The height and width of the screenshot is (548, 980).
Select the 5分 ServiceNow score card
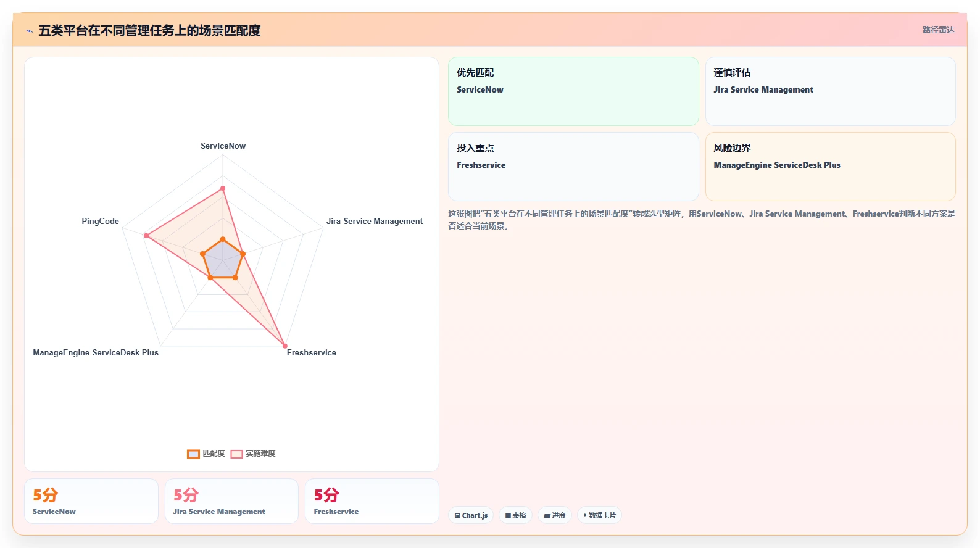point(91,501)
